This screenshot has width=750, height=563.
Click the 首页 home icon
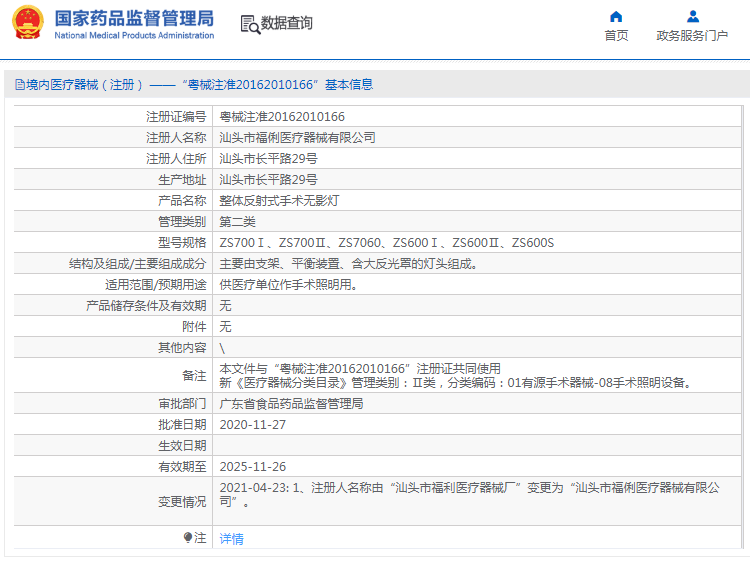click(x=616, y=17)
